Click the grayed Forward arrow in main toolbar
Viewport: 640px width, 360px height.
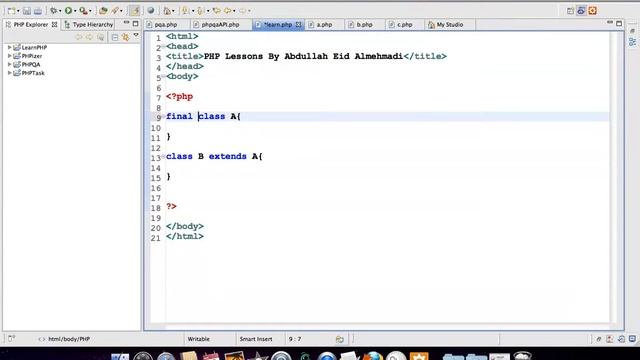[x=243, y=11]
